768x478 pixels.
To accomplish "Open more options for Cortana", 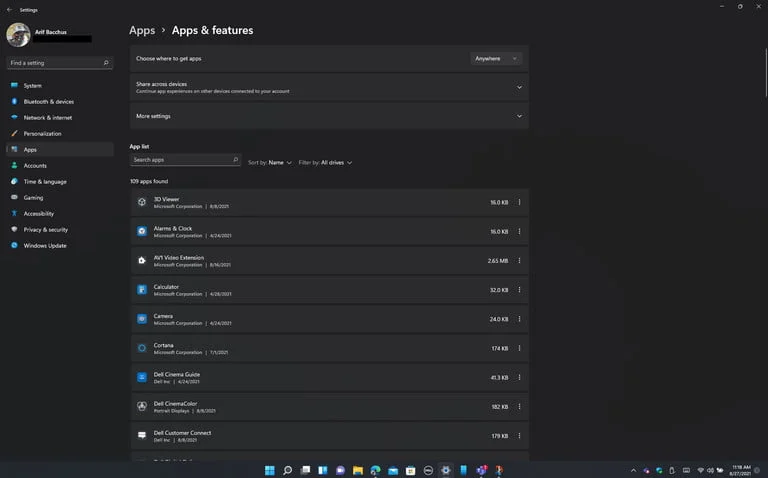I will (519, 348).
